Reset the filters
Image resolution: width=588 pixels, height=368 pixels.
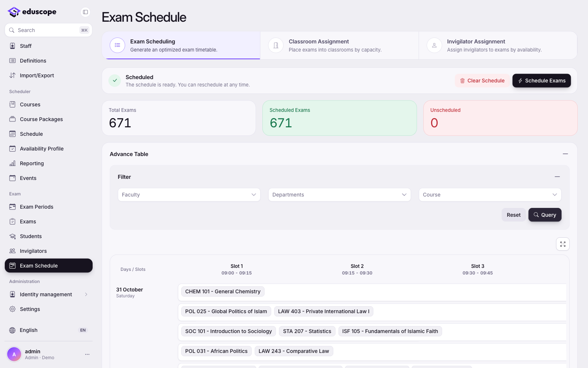click(x=513, y=215)
